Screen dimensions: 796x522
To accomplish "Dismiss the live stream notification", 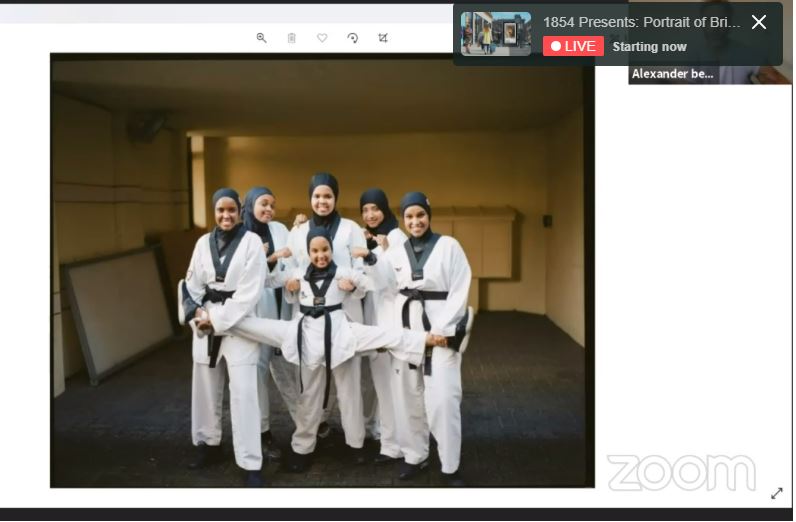I will tap(759, 22).
